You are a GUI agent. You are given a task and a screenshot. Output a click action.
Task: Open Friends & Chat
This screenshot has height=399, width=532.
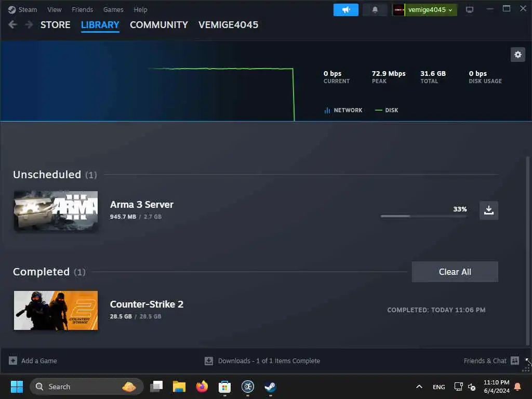[x=491, y=361]
